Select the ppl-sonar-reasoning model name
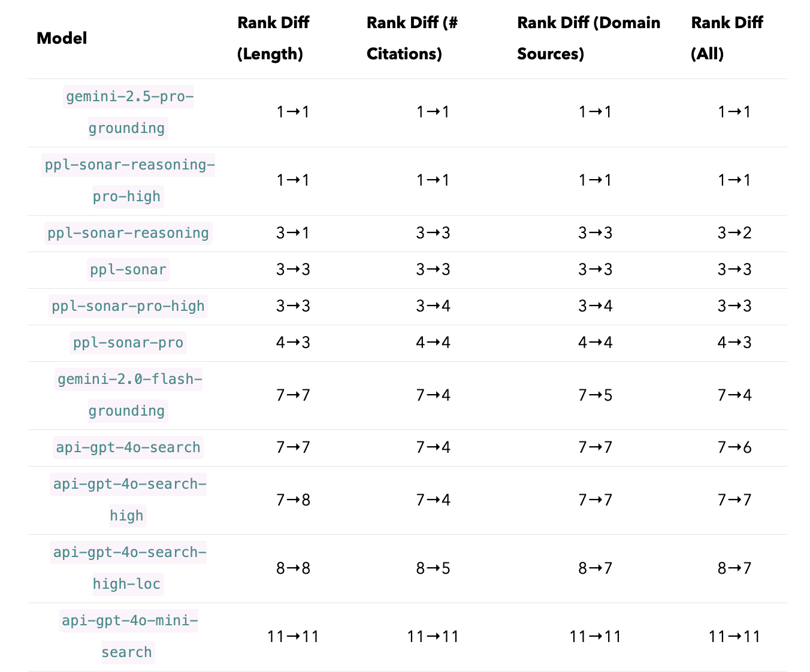 [128, 233]
